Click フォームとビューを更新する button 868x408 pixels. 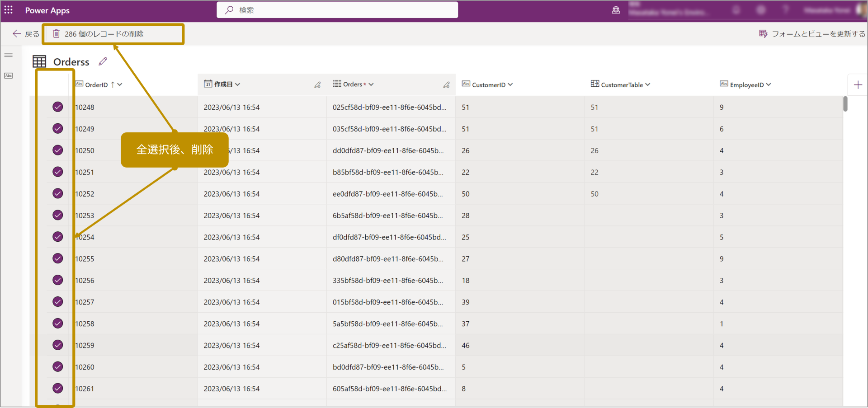click(x=812, y=34)
